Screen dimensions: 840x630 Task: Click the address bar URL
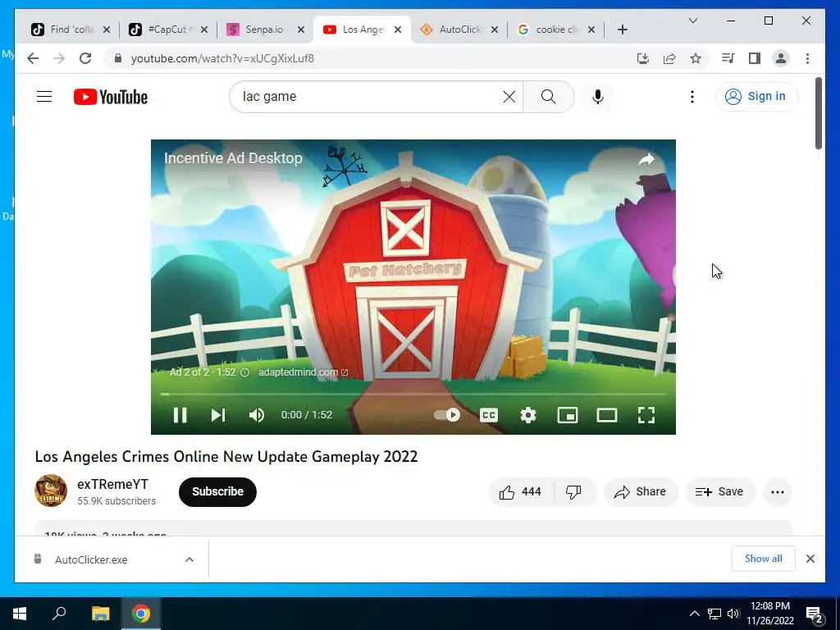click(x=222, y=58)
